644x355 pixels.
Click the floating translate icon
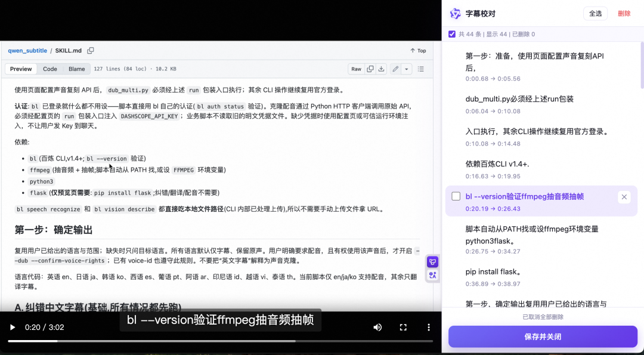pyautogui.click(x=432, y=275)
